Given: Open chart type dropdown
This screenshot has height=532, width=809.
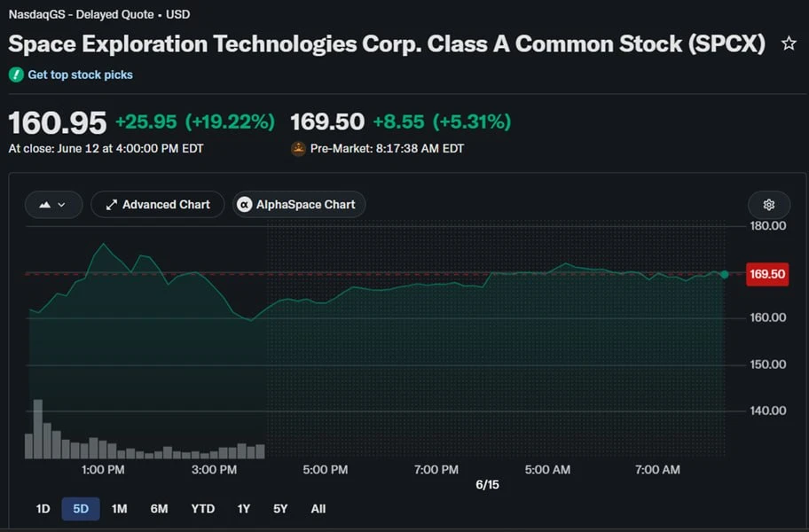Looking at the screenshot, I should [53, 205].
